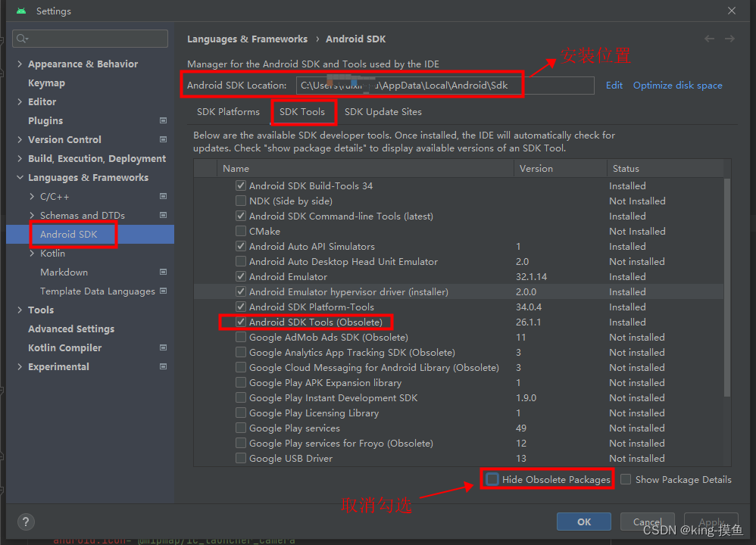The height and width of the screenshot is (545, 756).
Task: Close the Settings dialog
Action: click(732, 11)
